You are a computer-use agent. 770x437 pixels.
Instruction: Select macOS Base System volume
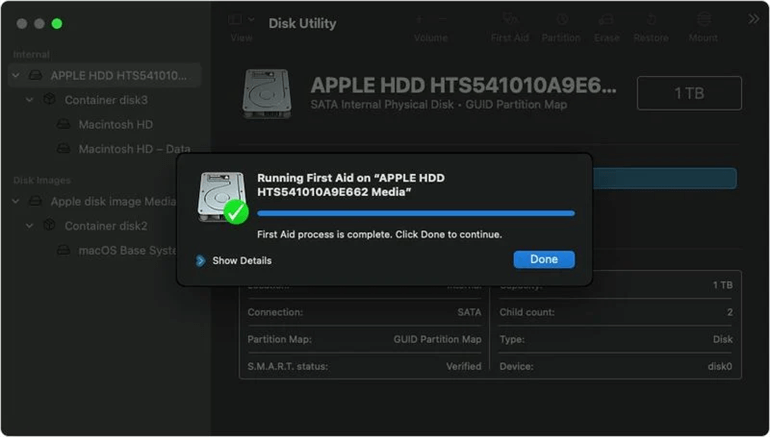point(127,250)
